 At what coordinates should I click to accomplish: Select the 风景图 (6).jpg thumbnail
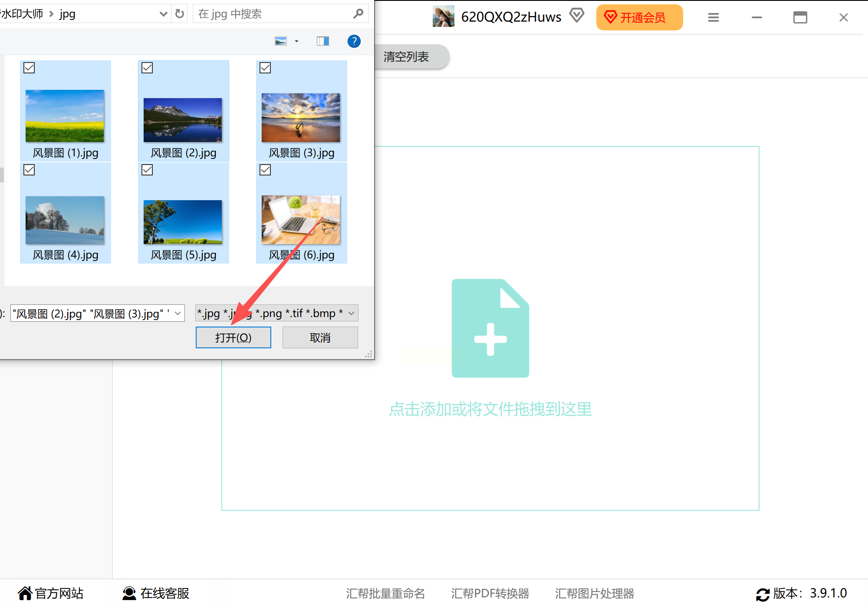pyautogui.click(x=301, y=220)
